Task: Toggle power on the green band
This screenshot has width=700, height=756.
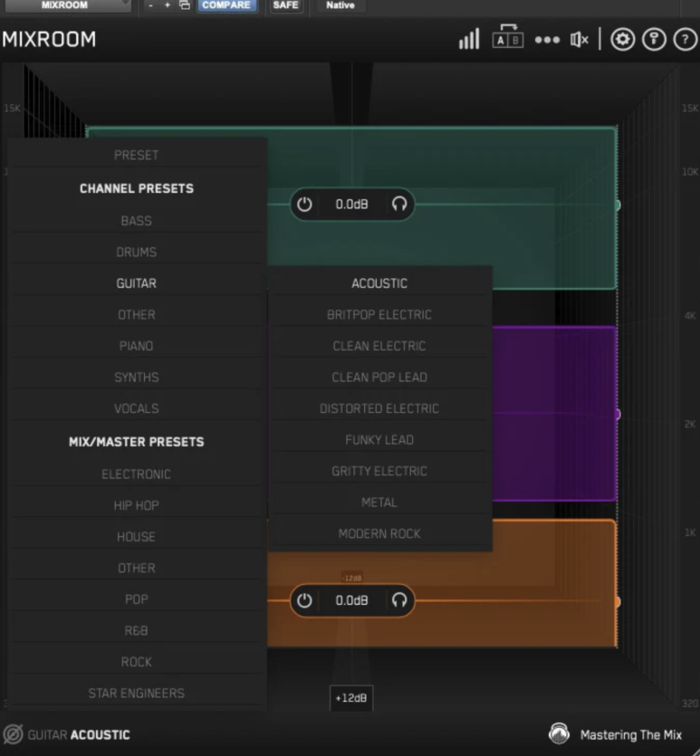Action: 304,204
